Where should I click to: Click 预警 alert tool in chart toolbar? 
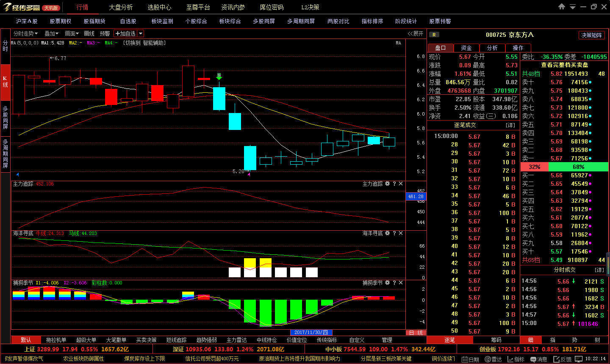[x=105, y=33]
